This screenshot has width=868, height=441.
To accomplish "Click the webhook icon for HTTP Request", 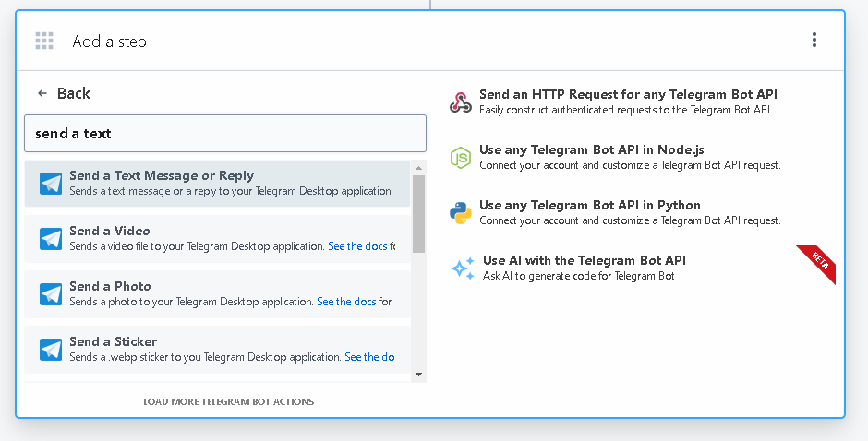I will 461,102.
